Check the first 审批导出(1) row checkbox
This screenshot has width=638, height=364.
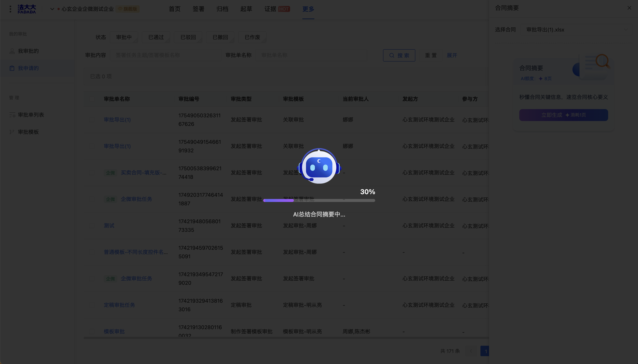[92, 120]
